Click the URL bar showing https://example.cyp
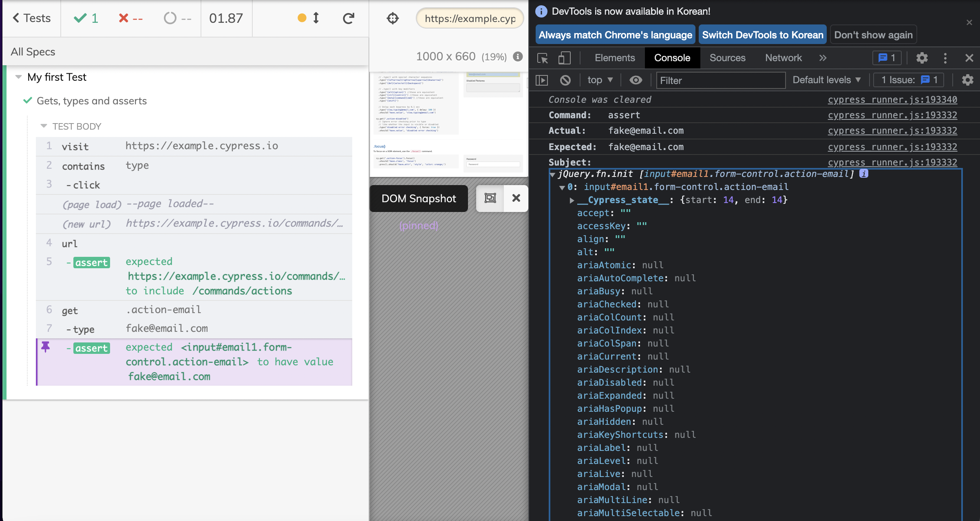The width and height of the screenshot is (980, 521). pyautogui.click(x=470, y=19)
